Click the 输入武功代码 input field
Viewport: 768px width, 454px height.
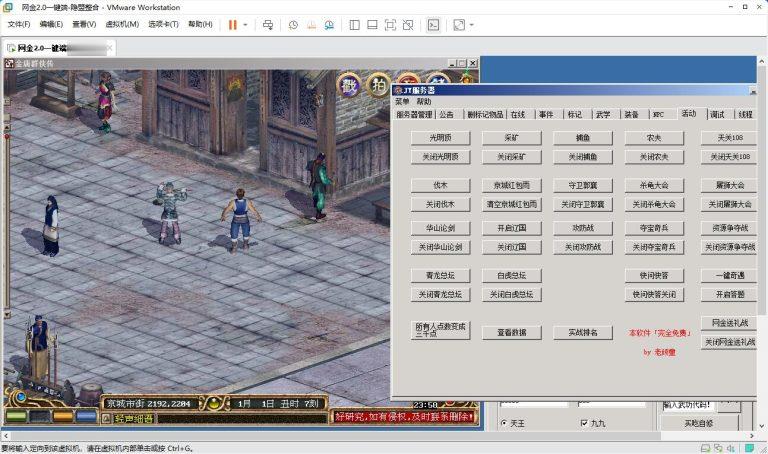point(688,405)
